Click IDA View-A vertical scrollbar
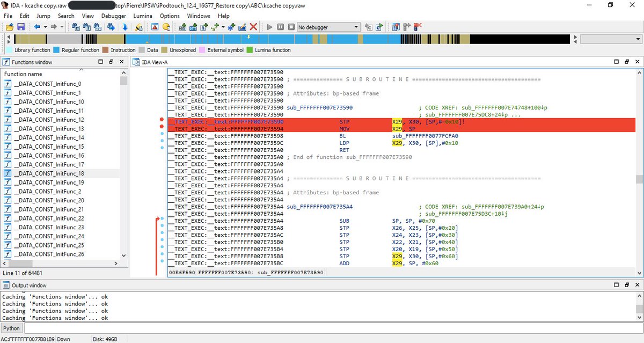The image size is (644, 343). [x=639, y=172]
